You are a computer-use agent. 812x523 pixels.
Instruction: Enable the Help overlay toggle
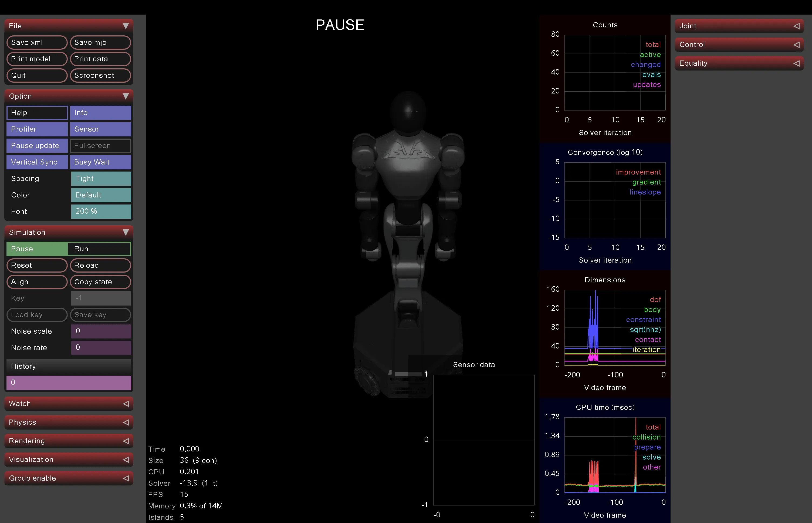point(37,113)
